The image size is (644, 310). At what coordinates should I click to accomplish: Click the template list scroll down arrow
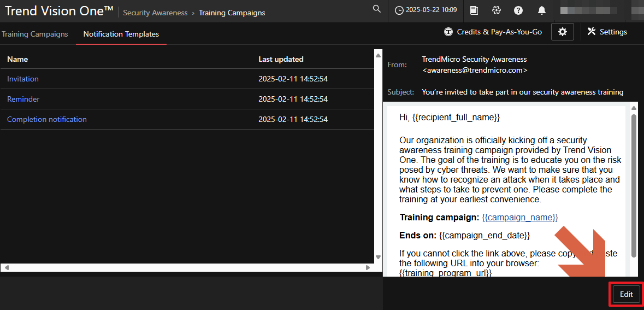(x=378, y=257)
